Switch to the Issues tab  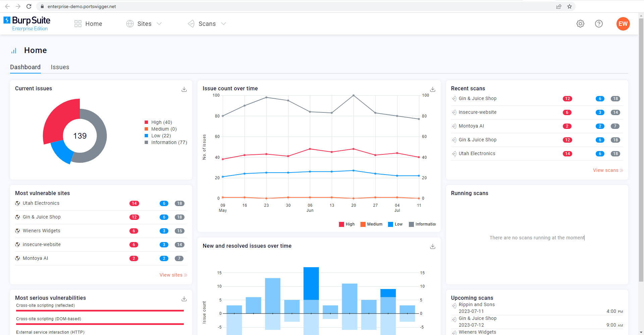pos(60,67)
